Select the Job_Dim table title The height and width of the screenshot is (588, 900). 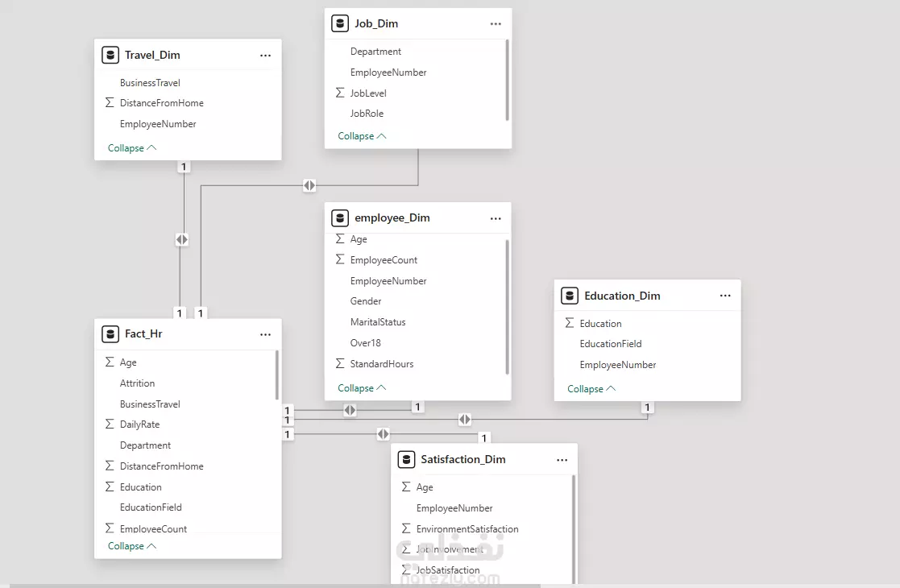(376, 23)
